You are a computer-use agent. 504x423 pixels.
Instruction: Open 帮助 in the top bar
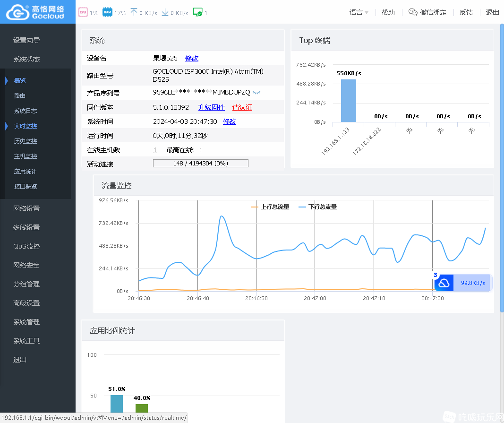click(388, 12)
